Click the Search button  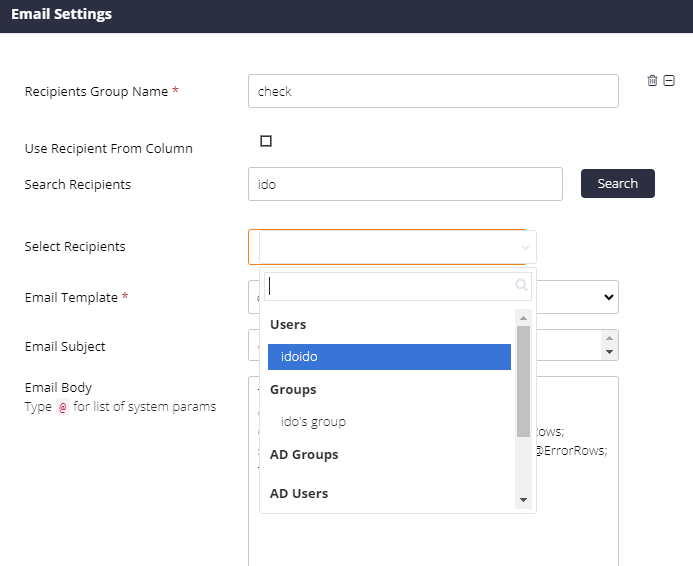pos(617,183)
